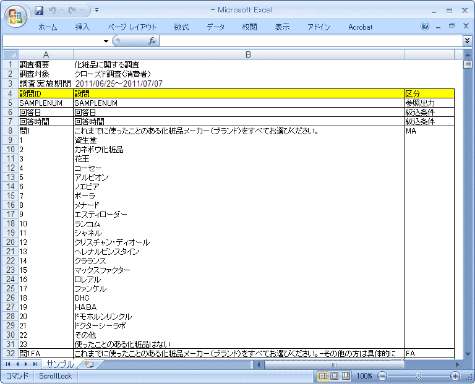
Task: Click the cell containing カネボウ化粧品
Action: point(239,149)
